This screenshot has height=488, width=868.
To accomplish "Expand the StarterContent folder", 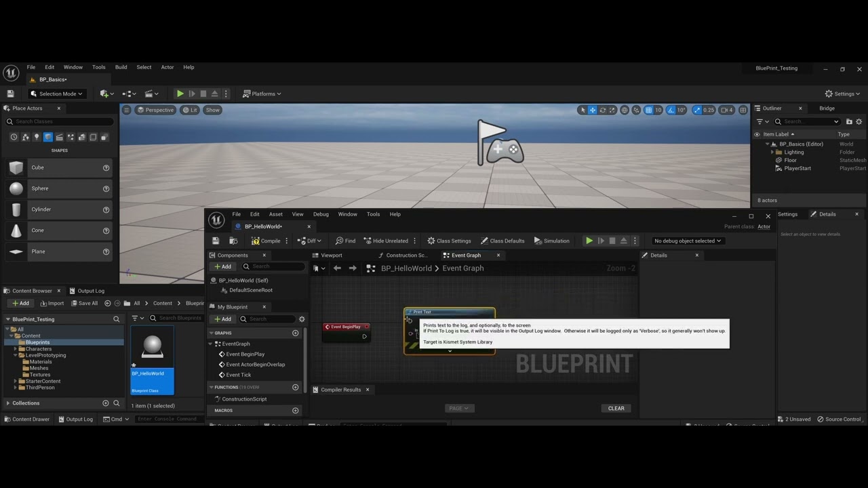I will pos(16,381).
